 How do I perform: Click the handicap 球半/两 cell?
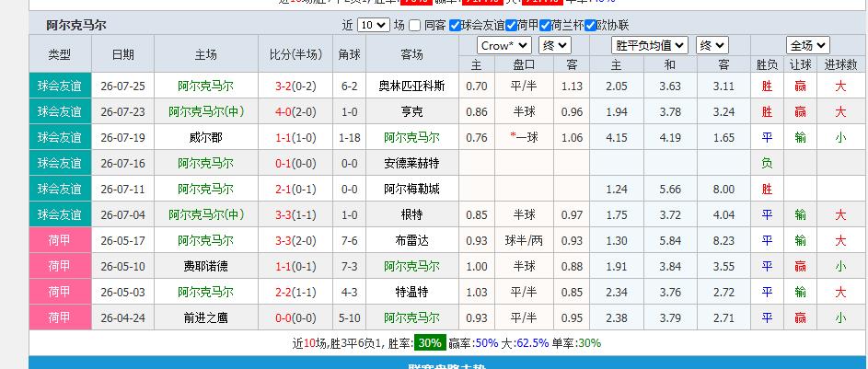click(x=524, y=241)
